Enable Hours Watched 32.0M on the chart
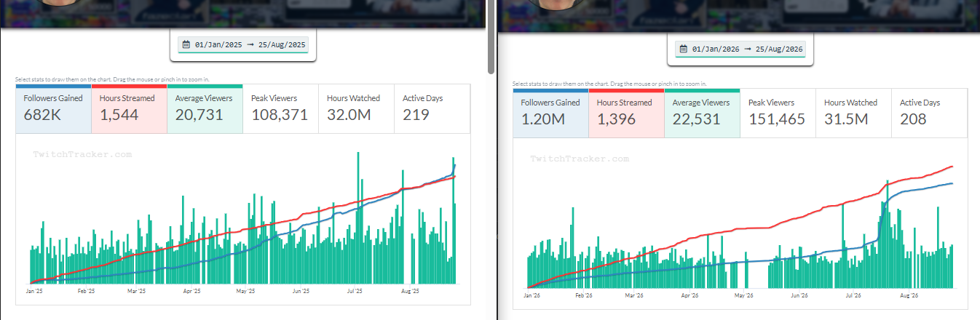This screenshot has height=320, width=980. 357,109
